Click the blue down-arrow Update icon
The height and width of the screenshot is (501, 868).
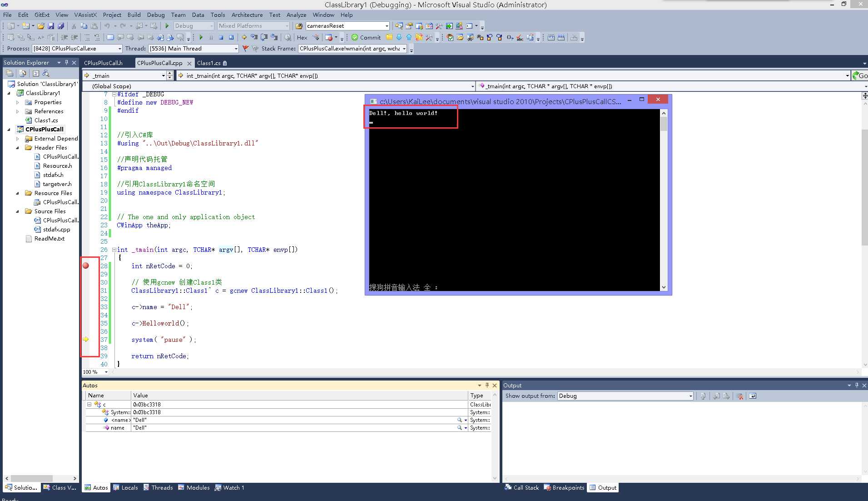click(399, 37)
